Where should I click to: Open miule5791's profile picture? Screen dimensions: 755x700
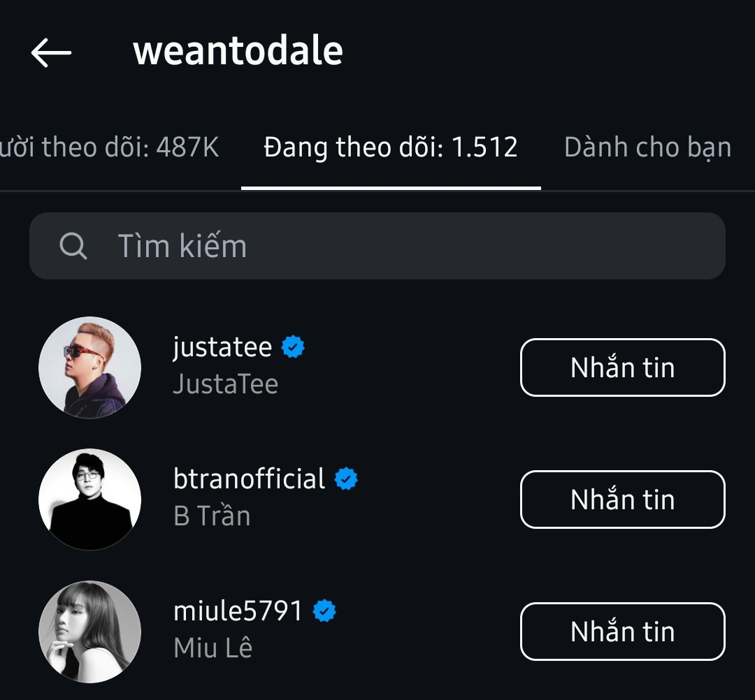(89, 632)
